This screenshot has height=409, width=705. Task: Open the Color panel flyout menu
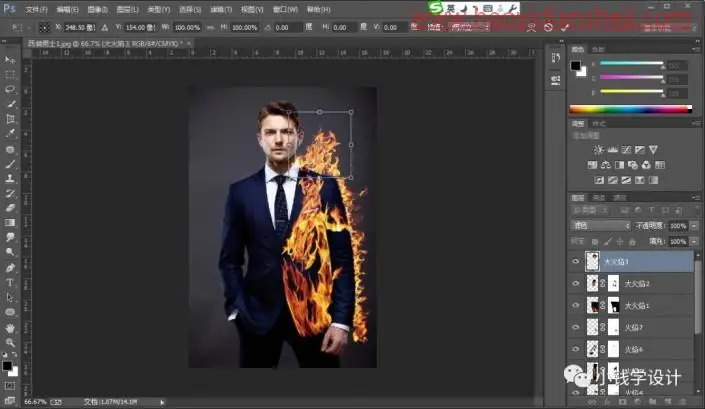tap(696, 49)
